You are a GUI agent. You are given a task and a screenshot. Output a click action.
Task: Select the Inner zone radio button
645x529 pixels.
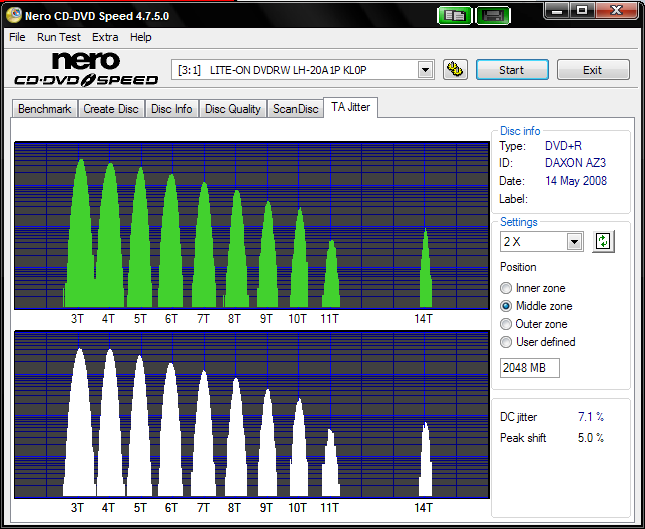click(x=506, y=288)
